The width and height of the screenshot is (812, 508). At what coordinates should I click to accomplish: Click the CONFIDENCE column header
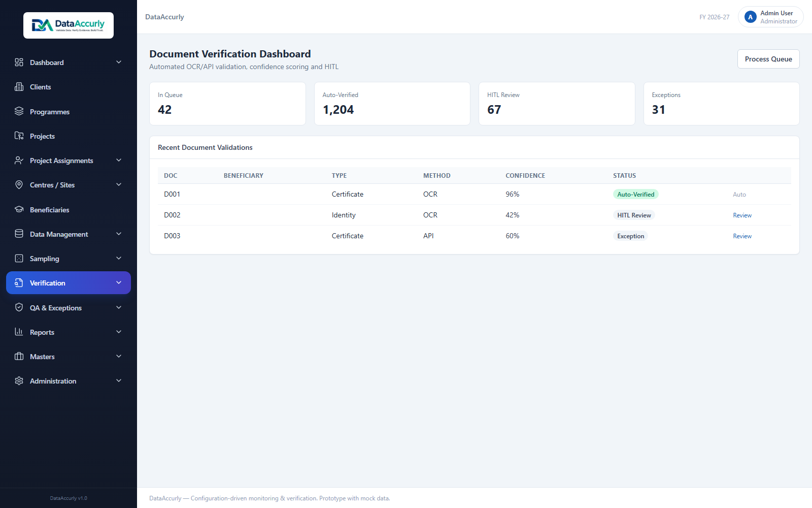tap(525, 176)
